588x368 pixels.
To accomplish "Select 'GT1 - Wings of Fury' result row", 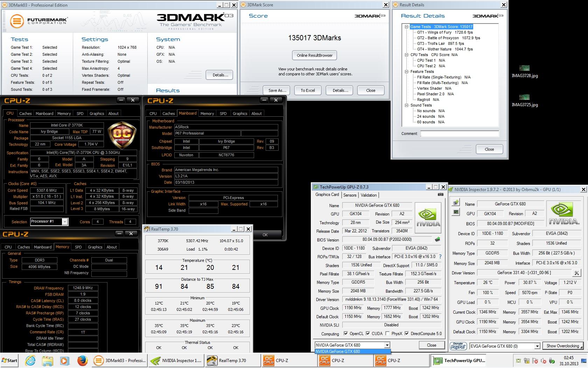I will pyautogui.click(x=445, y=32).
